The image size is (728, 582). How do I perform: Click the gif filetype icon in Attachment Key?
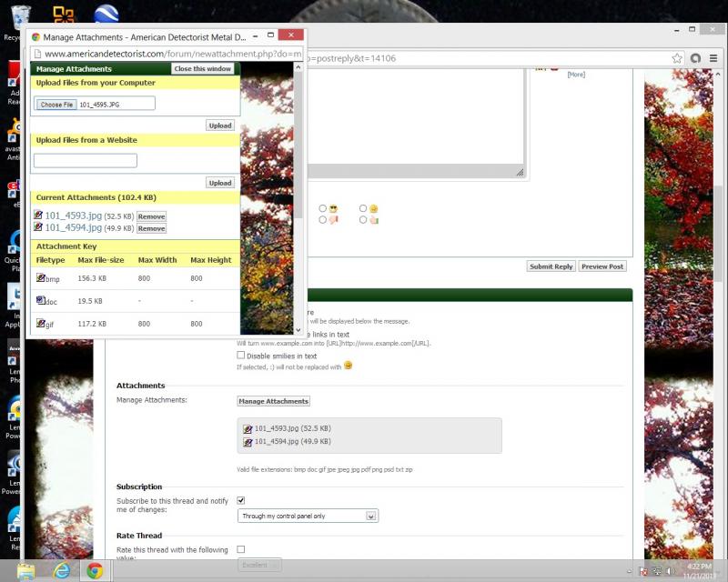coord(41,323)
